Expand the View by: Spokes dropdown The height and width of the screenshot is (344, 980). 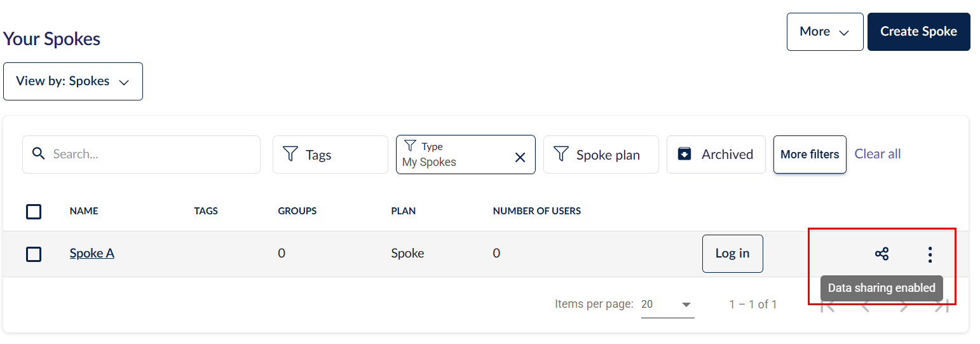click(x=72, y=81)
